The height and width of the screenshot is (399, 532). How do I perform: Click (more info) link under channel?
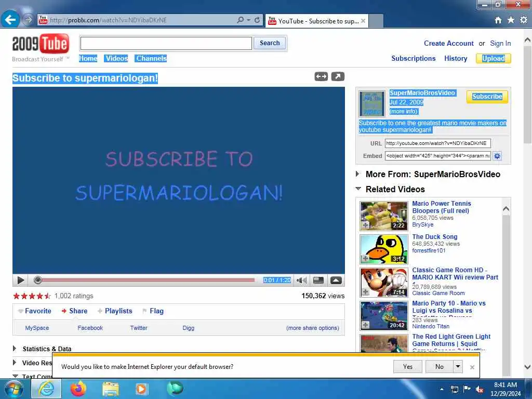coord(403,111)
